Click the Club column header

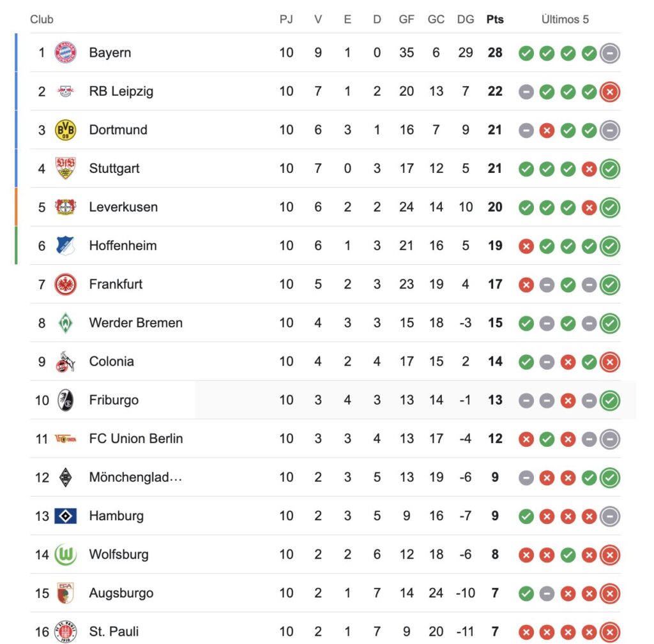tap(42, 19)
